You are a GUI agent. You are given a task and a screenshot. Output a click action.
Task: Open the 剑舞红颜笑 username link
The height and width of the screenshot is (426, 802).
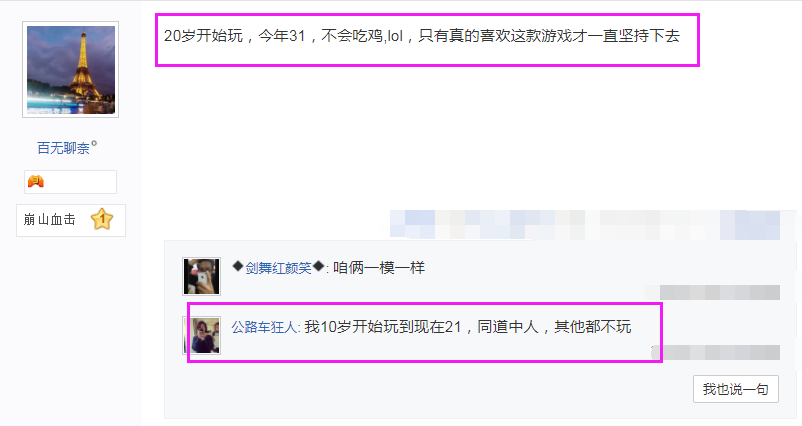click(x=278, y=267)
